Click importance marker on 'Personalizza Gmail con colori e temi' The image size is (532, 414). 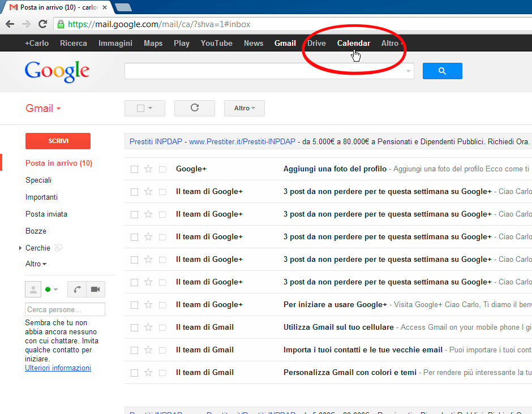pos(163,373)
